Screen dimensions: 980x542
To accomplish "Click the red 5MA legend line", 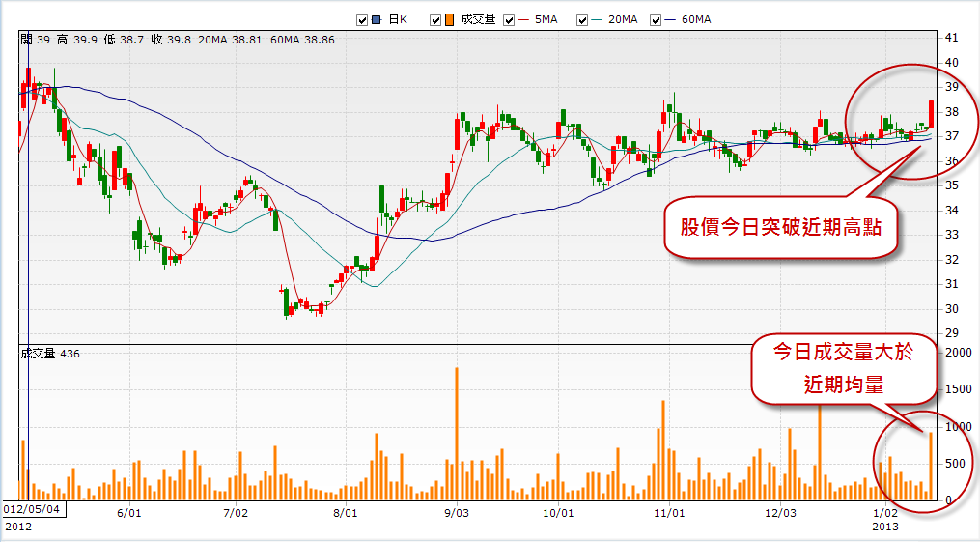I will pos(522,20).
